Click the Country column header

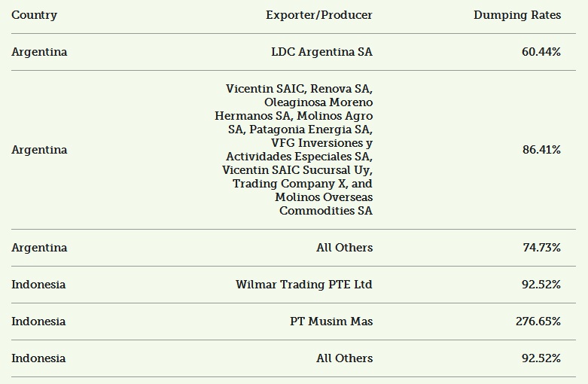point(34,15)
